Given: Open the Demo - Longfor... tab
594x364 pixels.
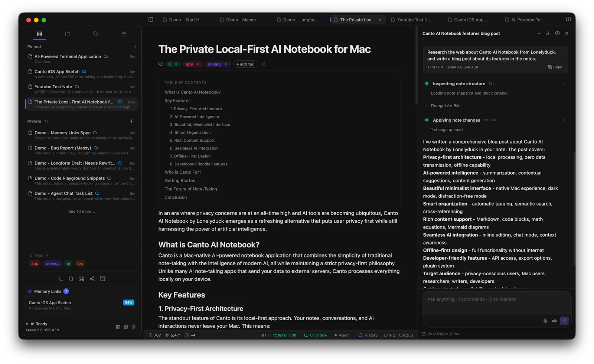Looking at the screenshot, I should pos(297,20).
